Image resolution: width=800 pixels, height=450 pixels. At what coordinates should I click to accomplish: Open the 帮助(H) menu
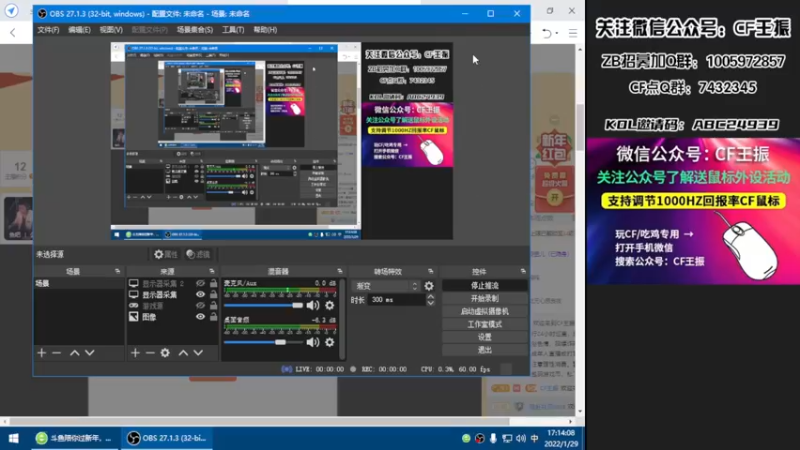(x=265, y=30)
